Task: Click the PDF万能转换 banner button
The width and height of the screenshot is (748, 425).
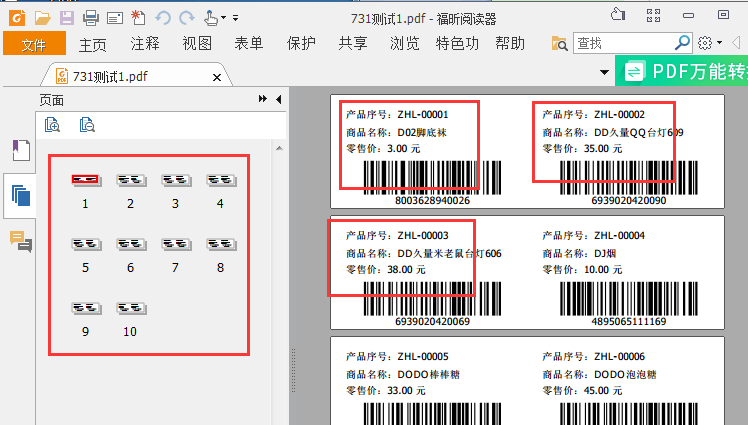Action: [x=683, y=71]
